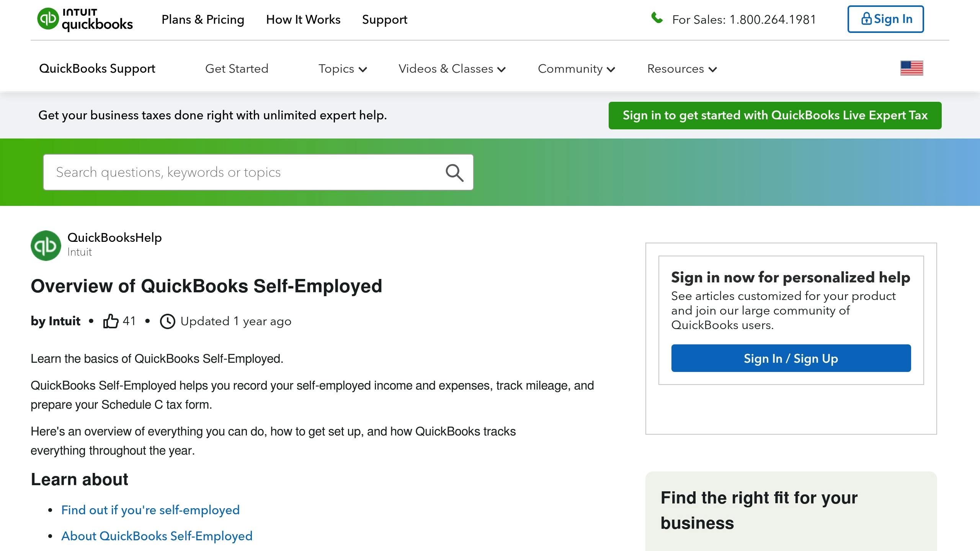Image resolution: width=980 pixels, height=551 pixels.
Task: Expand the Videos & Classes dropdown
Action: [x=452, y=69]
